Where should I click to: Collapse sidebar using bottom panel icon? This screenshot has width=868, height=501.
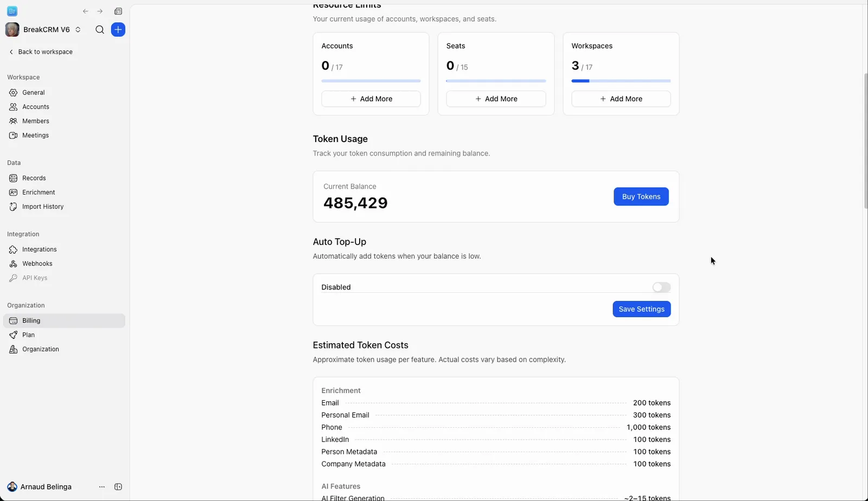coord(118,487)
